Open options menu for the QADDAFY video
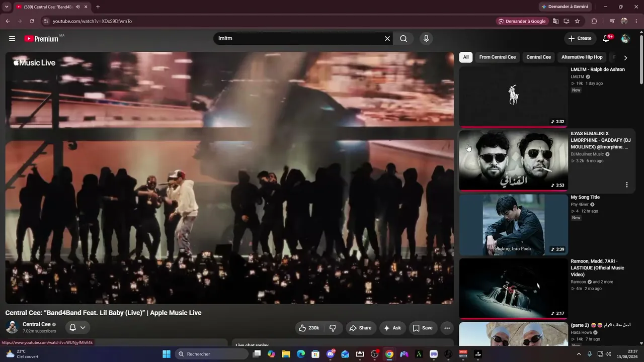 tap(626, 185)
